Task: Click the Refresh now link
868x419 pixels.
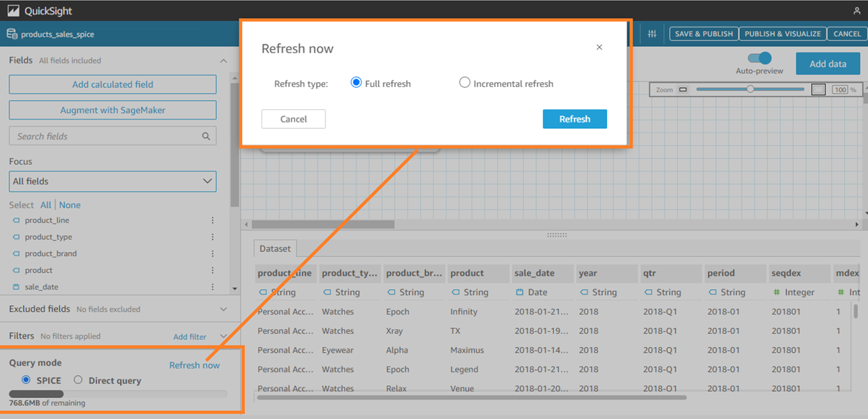Action: (194, 365)
